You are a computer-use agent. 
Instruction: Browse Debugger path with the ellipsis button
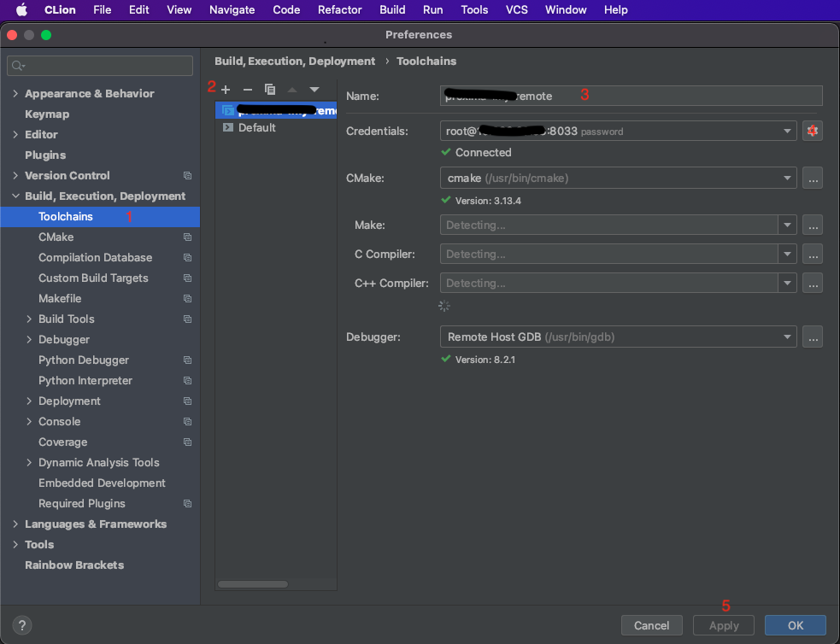coord(812,337)
